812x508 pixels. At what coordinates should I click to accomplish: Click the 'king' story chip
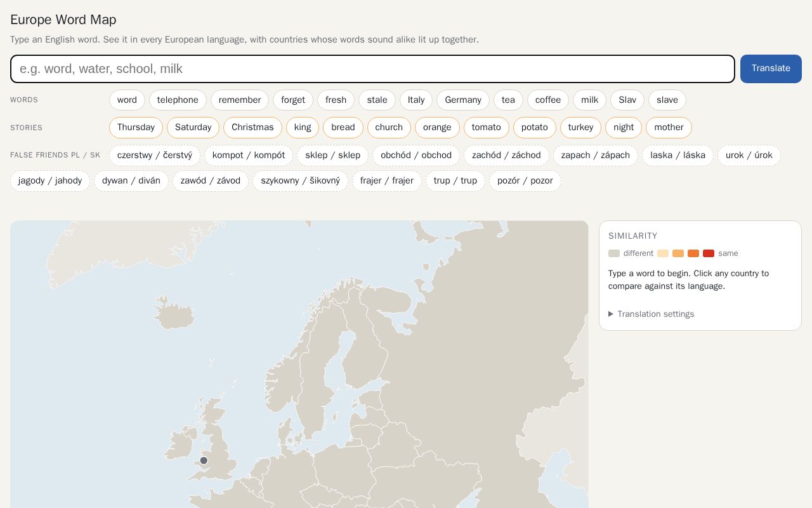[303, 128]
